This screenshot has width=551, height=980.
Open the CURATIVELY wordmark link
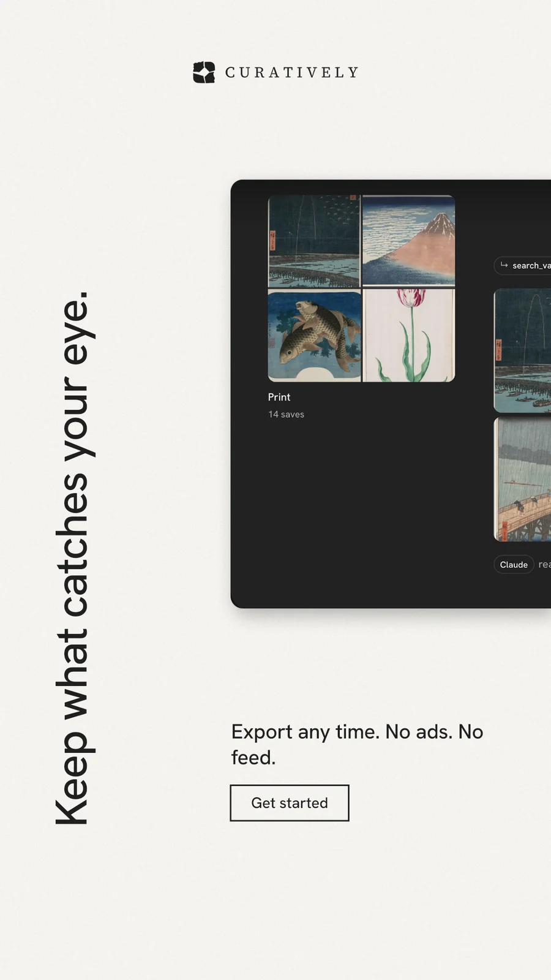[x=292, y=73]
